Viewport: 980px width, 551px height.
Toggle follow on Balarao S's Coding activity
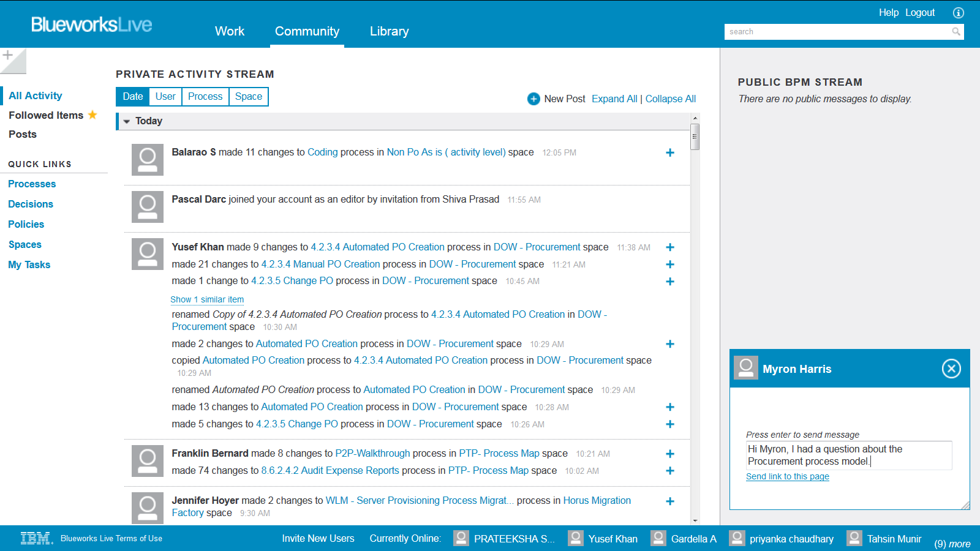click(670, 152)
